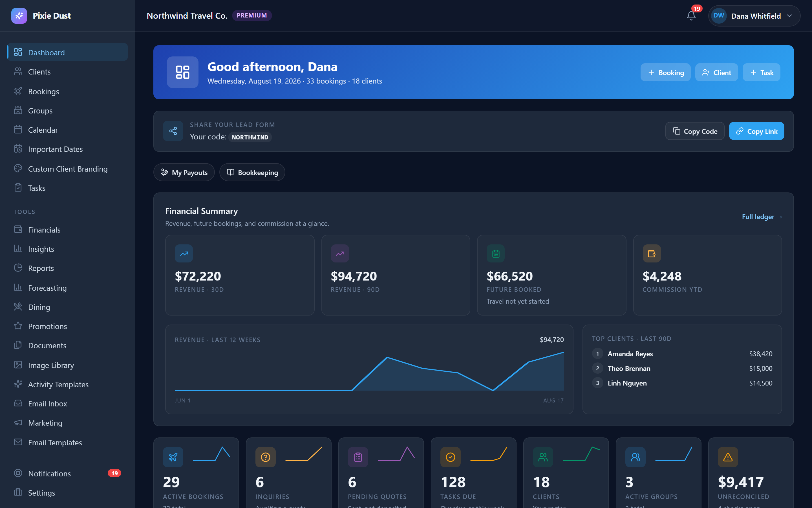Click the Inquiries question mark icon
The image size is (812, 508).
(265, 457)
